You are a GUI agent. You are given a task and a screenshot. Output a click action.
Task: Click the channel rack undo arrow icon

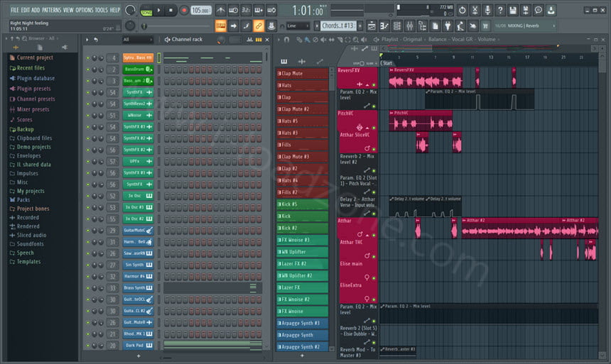pos(95,39)
